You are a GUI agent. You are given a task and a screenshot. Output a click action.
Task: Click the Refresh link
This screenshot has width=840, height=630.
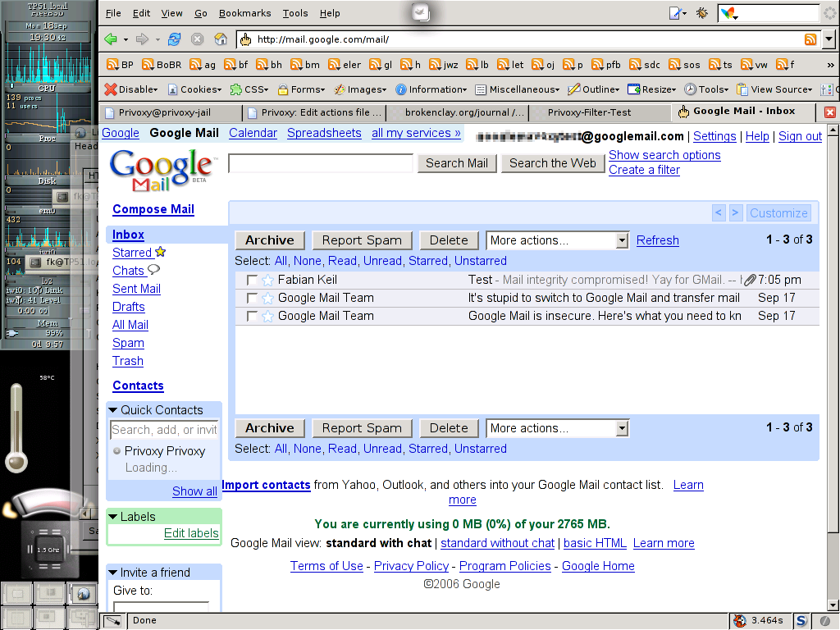tap(657, 240)
